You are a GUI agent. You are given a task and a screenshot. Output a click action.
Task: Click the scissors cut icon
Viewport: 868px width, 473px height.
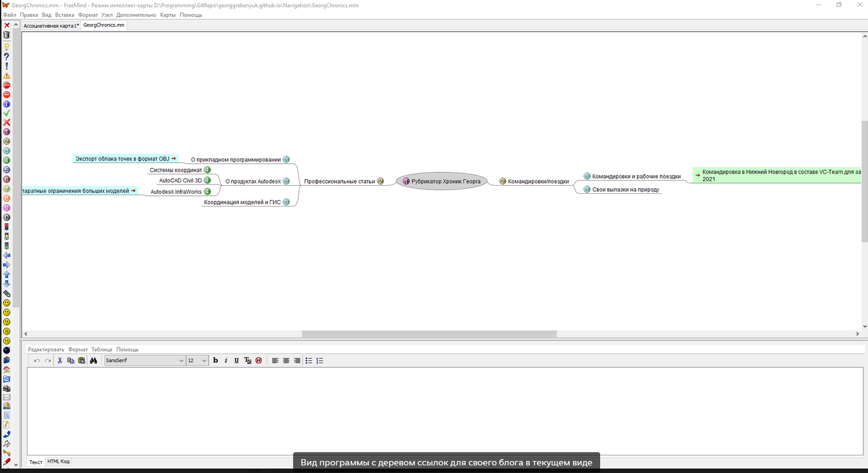tap(60, 361)
